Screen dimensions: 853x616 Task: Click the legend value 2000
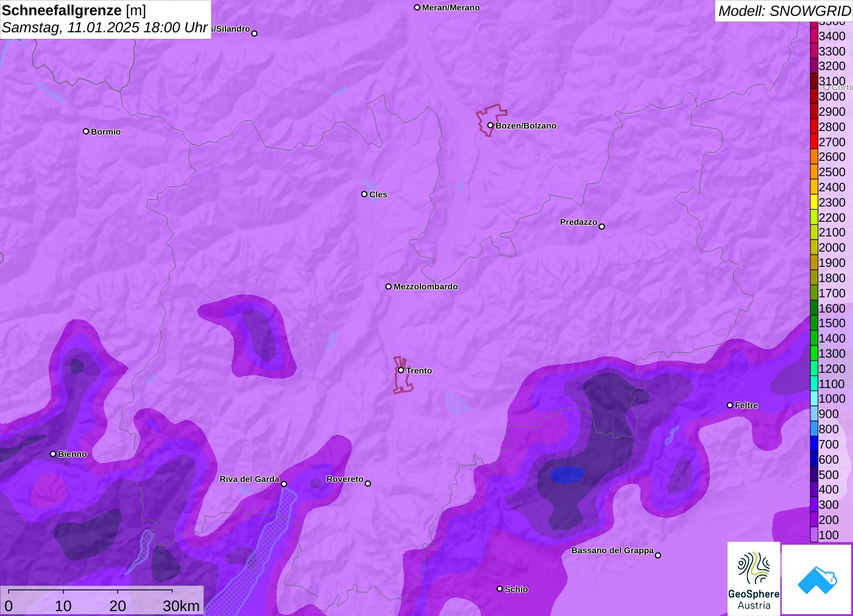[x=832, y=247]
